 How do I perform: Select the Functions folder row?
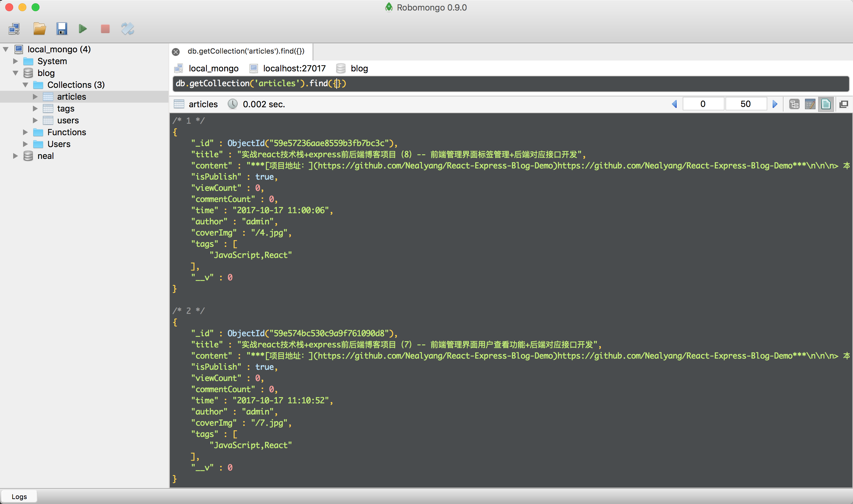point(84,132)
